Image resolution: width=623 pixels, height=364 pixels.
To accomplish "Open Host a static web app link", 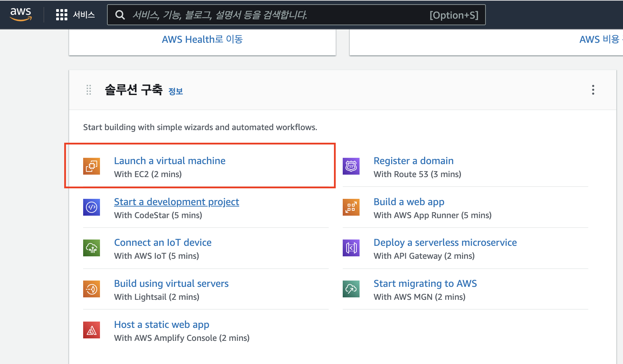I will click(162, 325).
